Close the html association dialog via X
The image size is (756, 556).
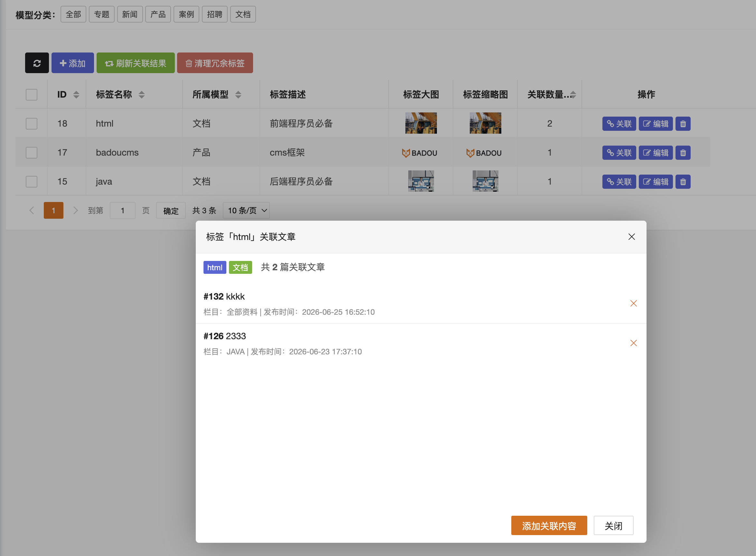pyautogui.click(x=631, y=237)
